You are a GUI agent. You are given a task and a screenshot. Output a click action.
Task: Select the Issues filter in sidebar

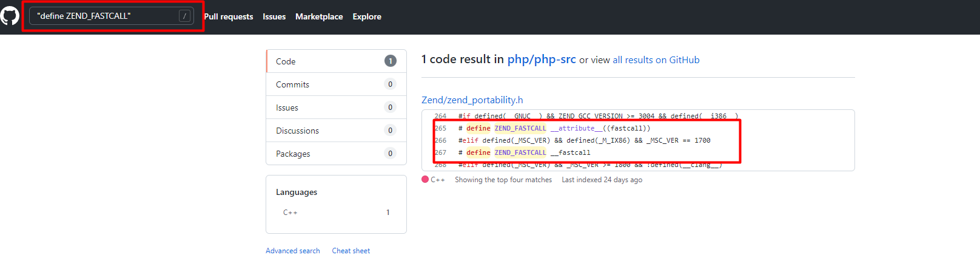point(336,107)
